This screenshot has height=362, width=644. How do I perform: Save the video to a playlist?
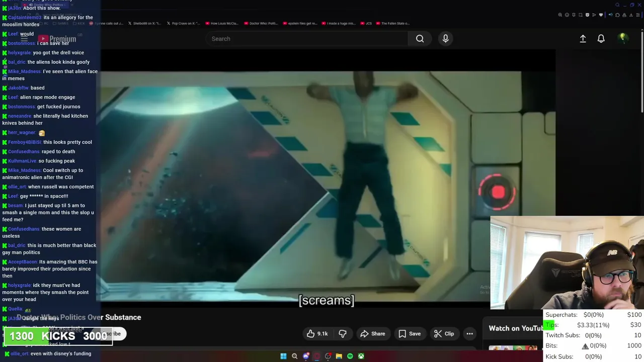[x=410, y=334]
